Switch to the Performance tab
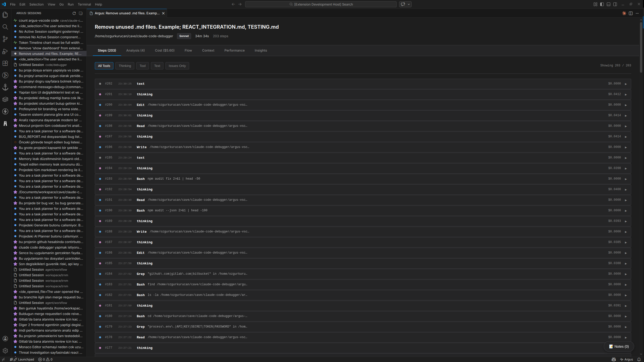This screenshot has width=644, height=362. click(234, 50)
